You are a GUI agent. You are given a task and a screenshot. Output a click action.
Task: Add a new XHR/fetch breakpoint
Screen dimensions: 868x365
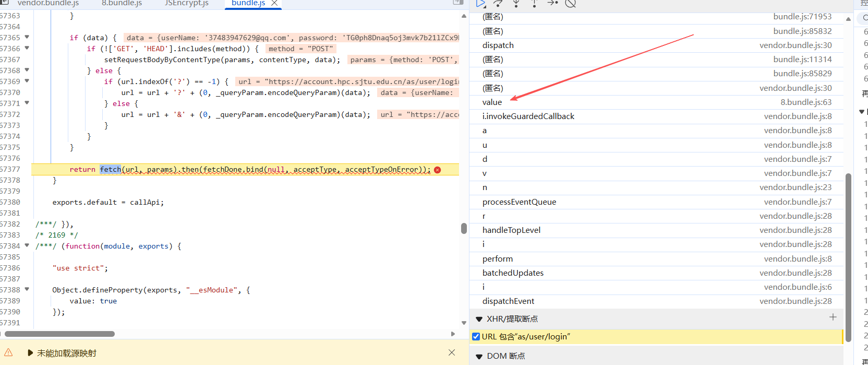[833, 317]
